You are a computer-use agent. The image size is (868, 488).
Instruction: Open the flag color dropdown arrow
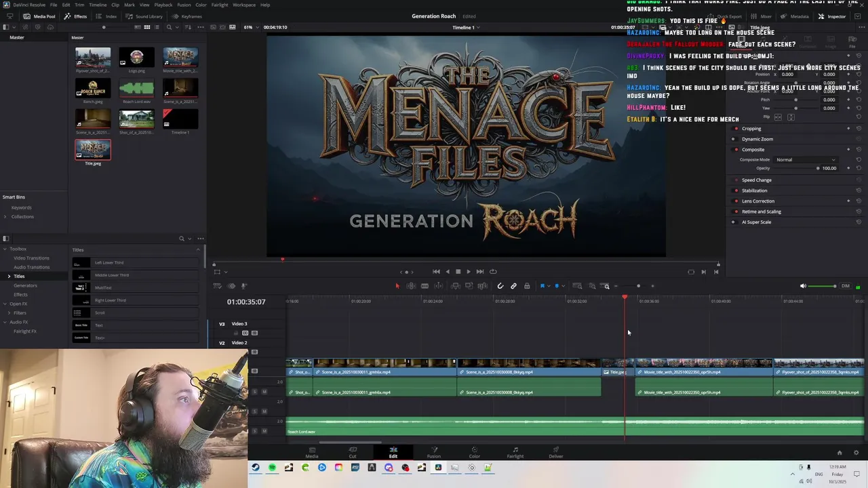click(549, 286)
